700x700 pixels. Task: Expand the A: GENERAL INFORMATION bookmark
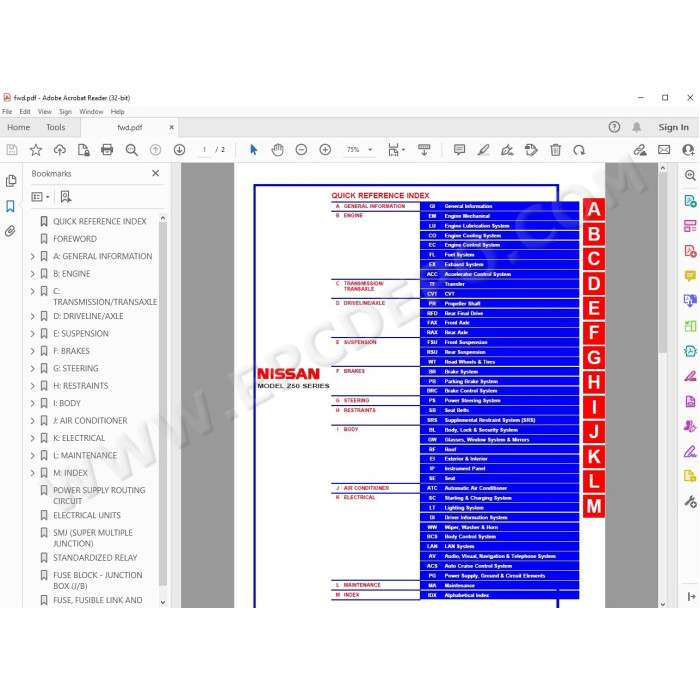click(x=33, y=256)
